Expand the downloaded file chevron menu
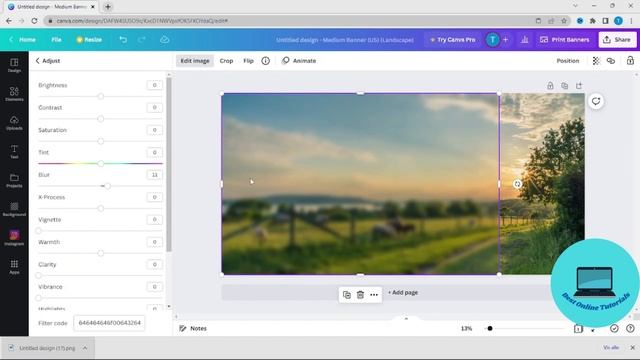Screen dimensions: 640x360 (85, 348)
